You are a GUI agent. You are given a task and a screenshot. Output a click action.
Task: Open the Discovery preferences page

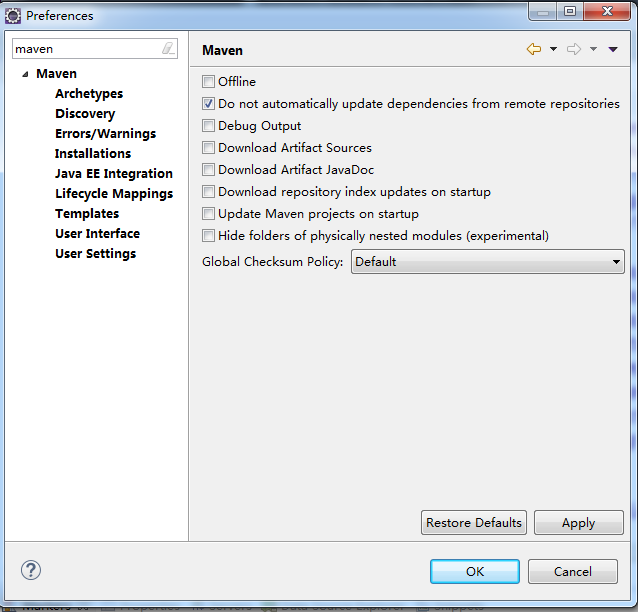[x=85, y=114]
